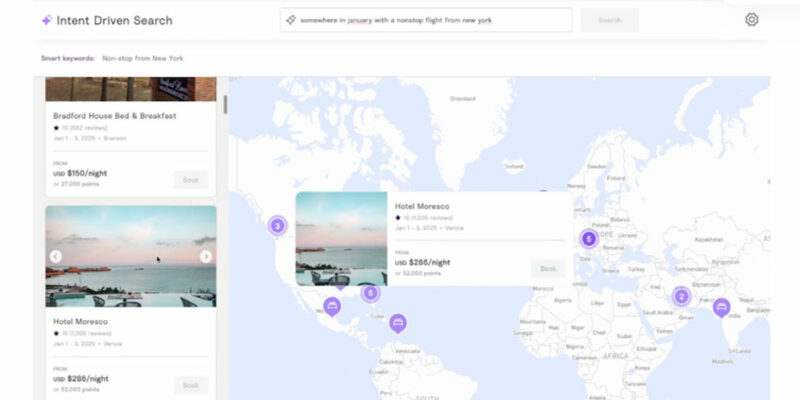Click the Hotel Moresco title in the list
This screenshot has height=400, width=800.
[x=80, y=321]
